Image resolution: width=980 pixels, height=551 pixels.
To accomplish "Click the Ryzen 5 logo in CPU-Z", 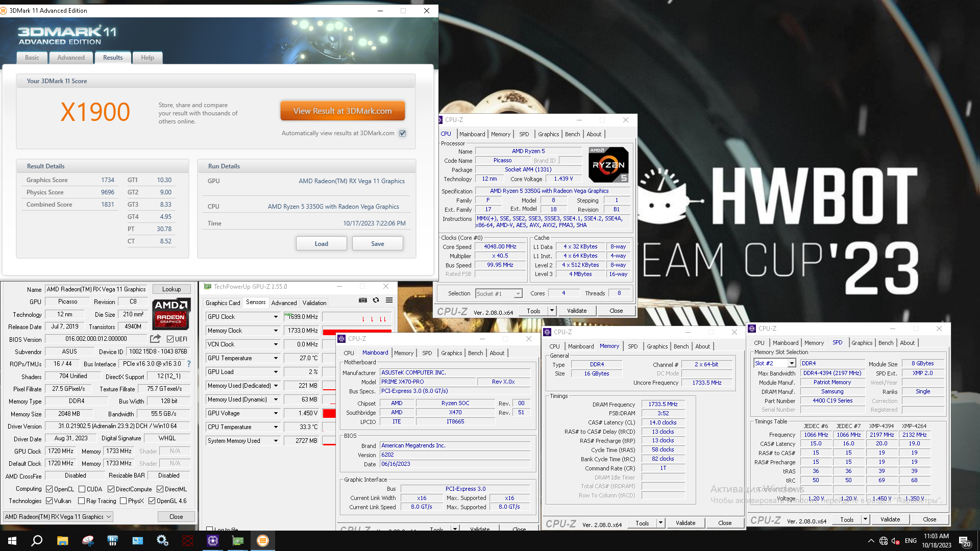I will coord(608,164).
